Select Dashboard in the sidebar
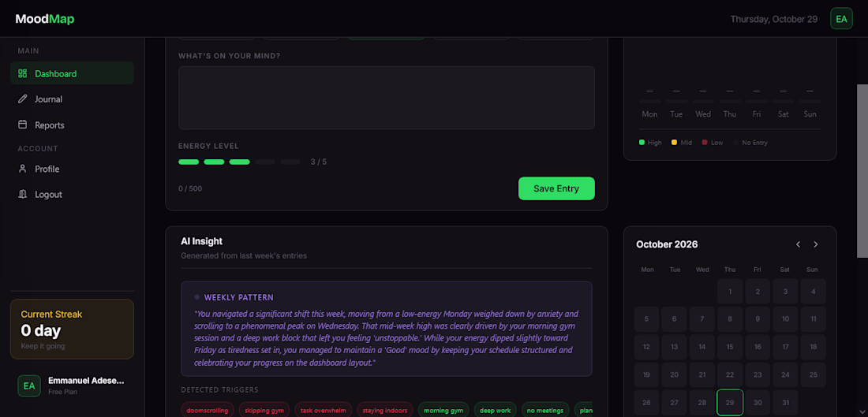 click(x=72, y=73)
